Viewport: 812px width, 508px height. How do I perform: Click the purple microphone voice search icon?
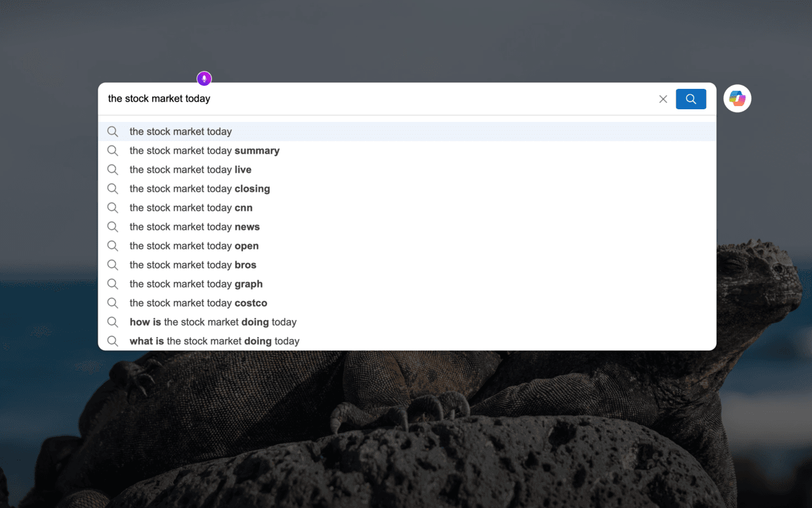point(204,79)
